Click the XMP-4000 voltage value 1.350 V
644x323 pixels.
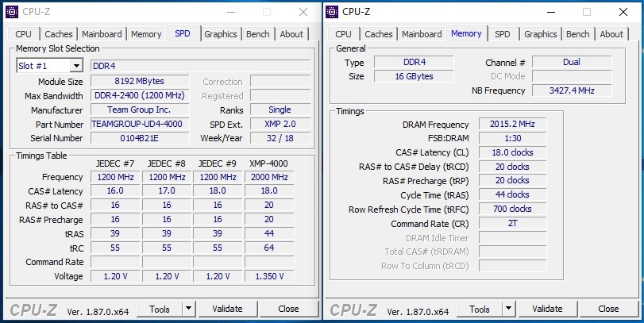pyautogui.click(x=269, y=276)
